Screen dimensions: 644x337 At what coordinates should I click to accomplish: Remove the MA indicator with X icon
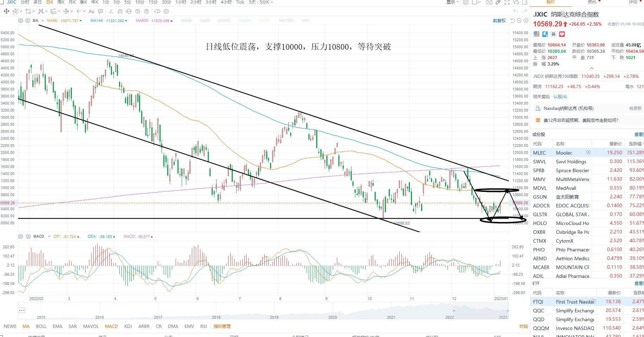click(x=27, y=20)
